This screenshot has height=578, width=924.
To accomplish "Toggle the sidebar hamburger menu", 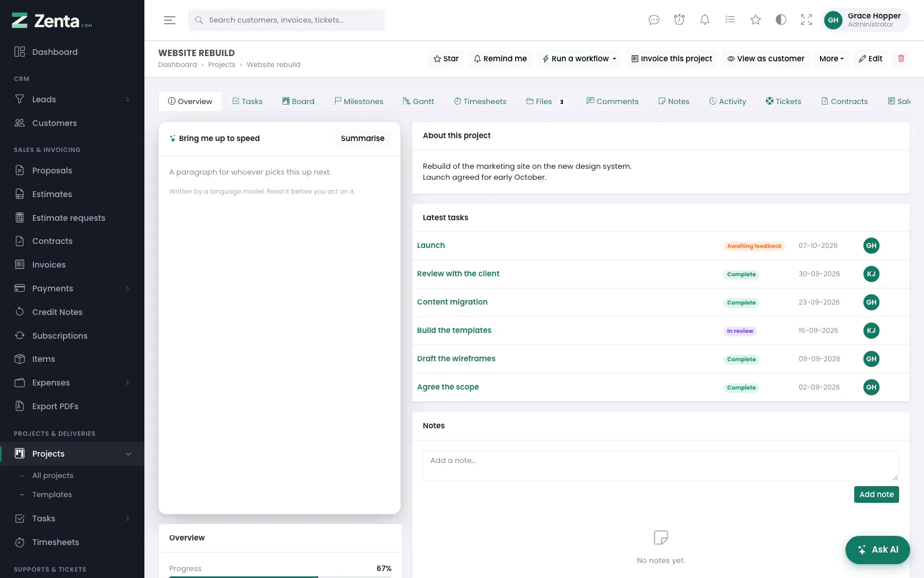I will (x=169, y=20).
